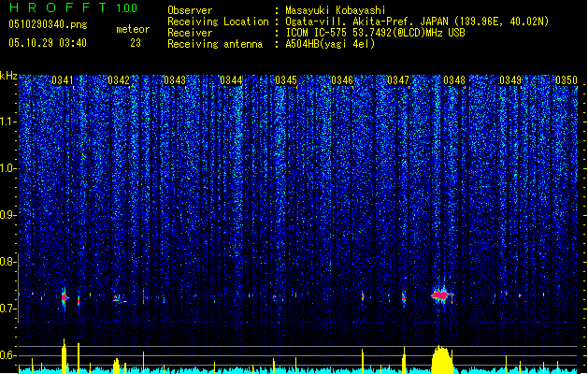588x374 pixels.
Task: Click the 0349 time marker
Action: pyautogui.click(x=510, y=80)
